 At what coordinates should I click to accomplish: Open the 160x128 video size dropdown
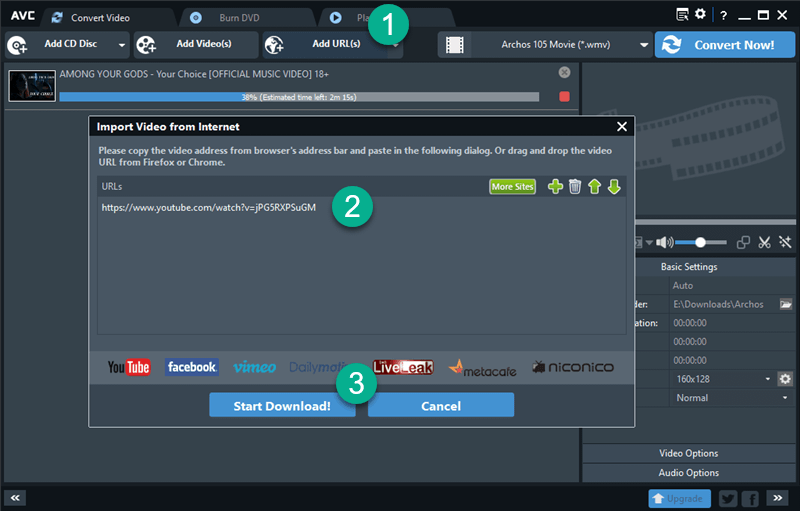click(722, 379)
